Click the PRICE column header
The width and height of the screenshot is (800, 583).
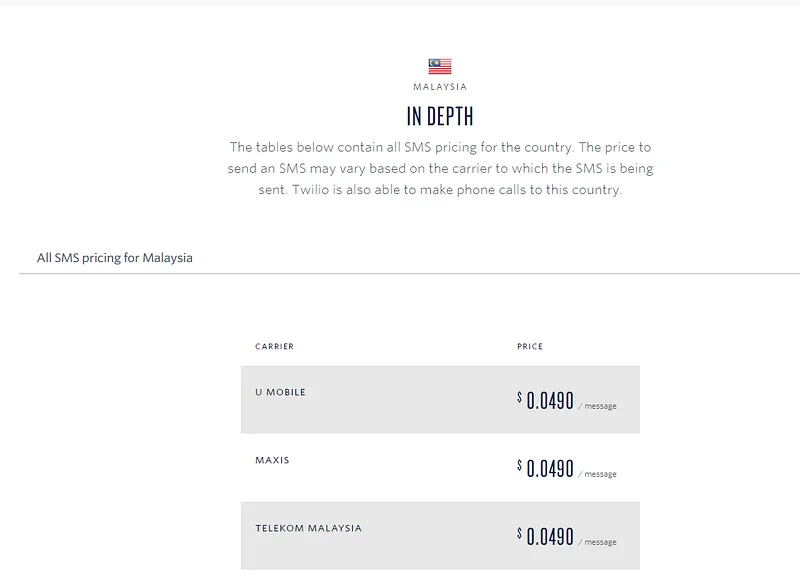[530, 346]
